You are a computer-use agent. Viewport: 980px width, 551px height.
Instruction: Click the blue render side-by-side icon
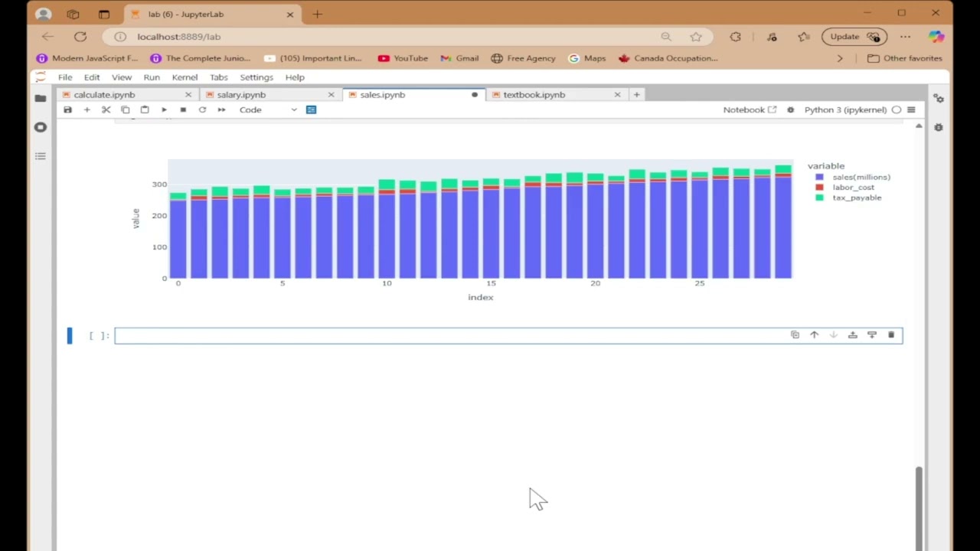point(311,109)
